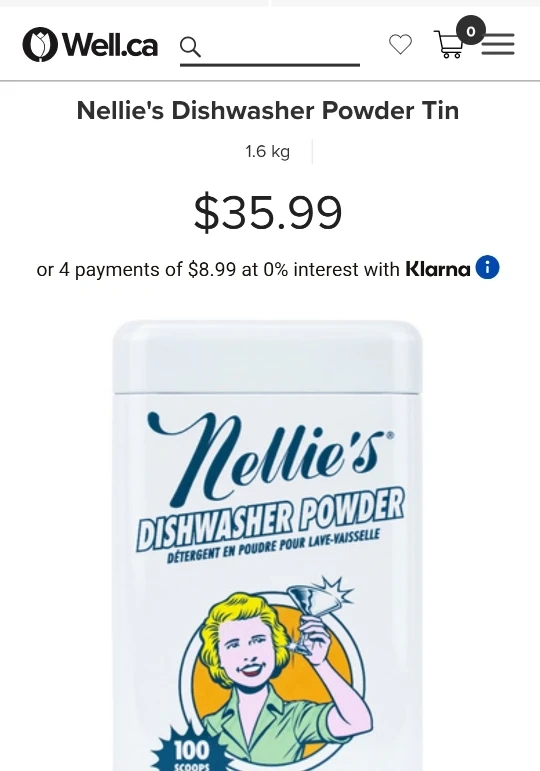Viewport: 540px width, 771px height.
Task: Open the Nellie's product tin image
Action: 268,545
